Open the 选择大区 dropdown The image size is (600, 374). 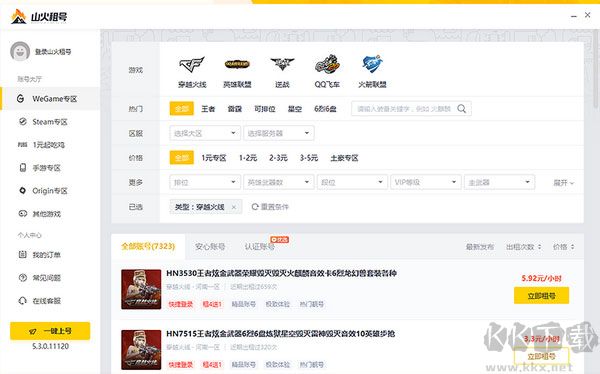(x=205, y=133)
